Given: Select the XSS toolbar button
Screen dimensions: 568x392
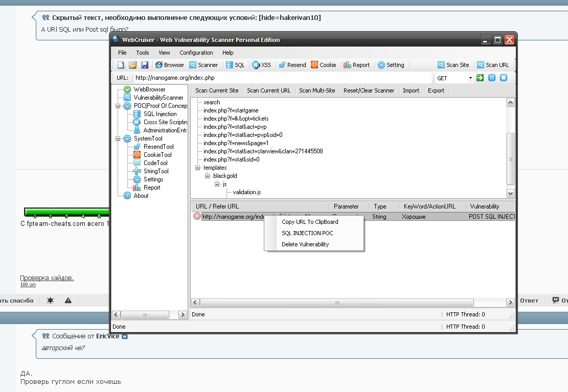Looking at the screenshot, I should (261, 65).
